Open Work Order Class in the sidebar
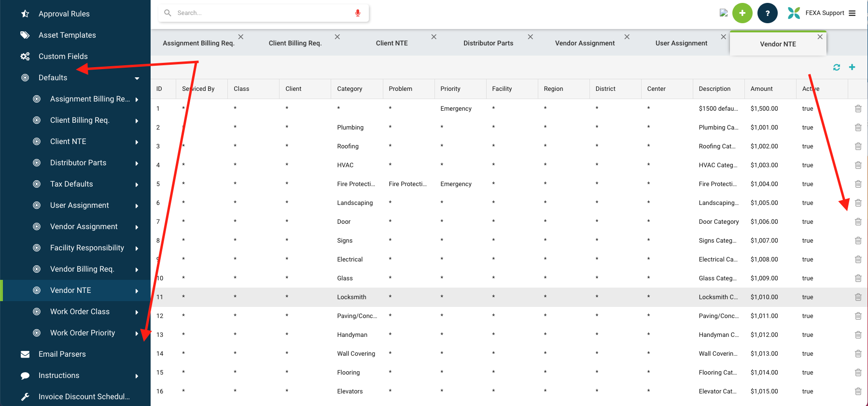This screenshot has width=868, height=406. (80, 312)
